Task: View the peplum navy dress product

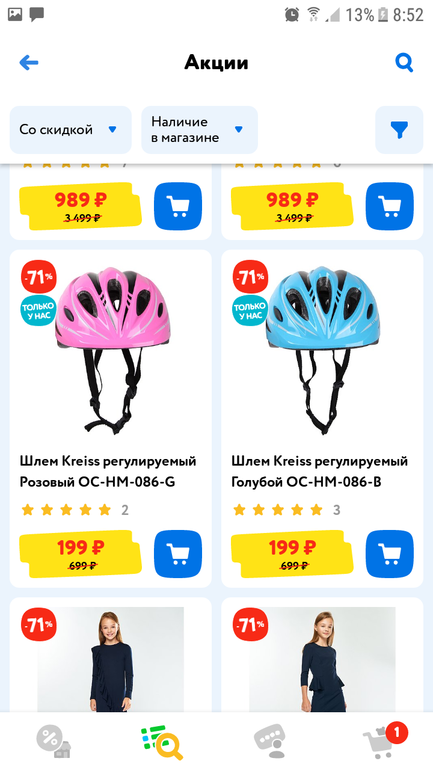Action: 322,659
